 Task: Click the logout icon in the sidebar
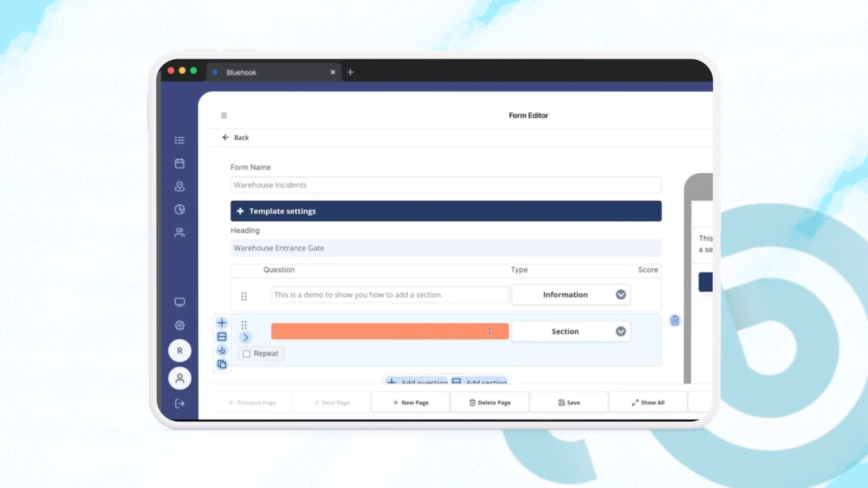coord(180,403)
